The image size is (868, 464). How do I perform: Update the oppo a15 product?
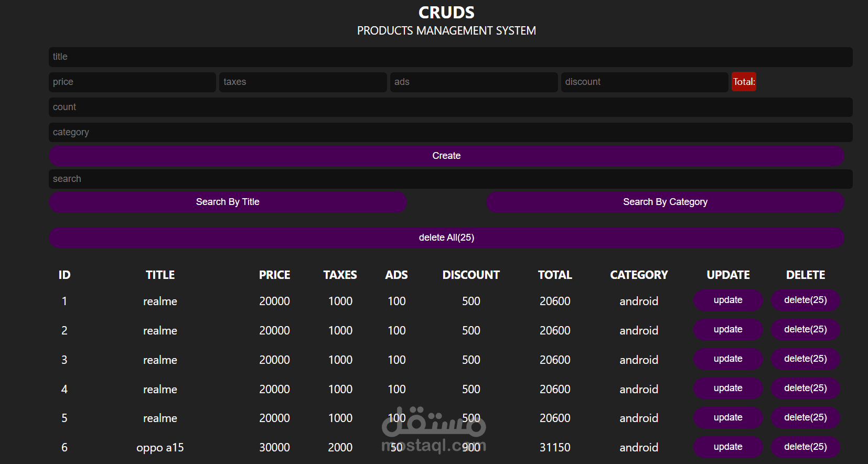(728, 447)
